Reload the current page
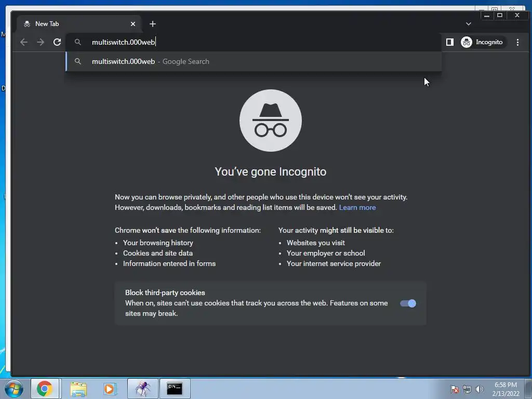The width and height of the screenshot is (532, 399). (57, 42)
